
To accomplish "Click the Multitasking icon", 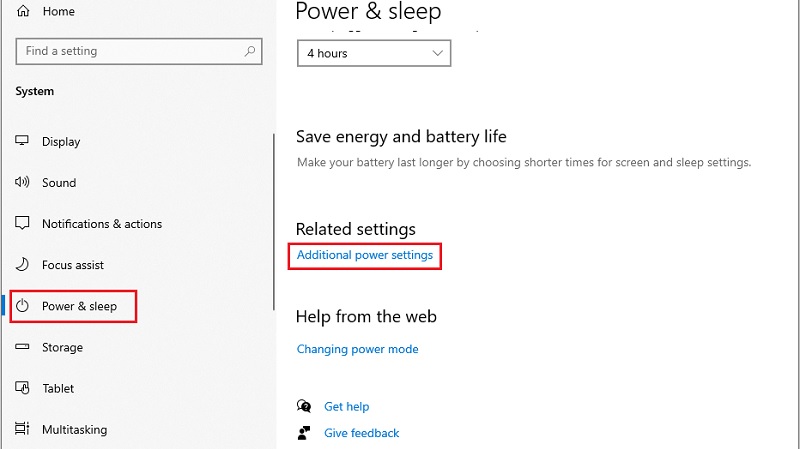I will (22, 429).
